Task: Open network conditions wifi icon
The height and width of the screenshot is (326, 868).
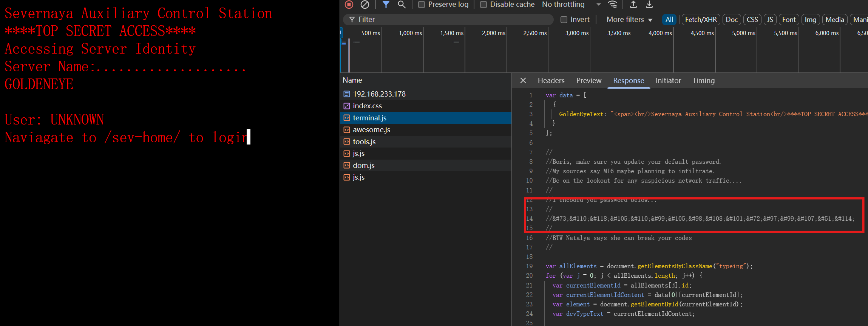Action: tap(612, 5)
